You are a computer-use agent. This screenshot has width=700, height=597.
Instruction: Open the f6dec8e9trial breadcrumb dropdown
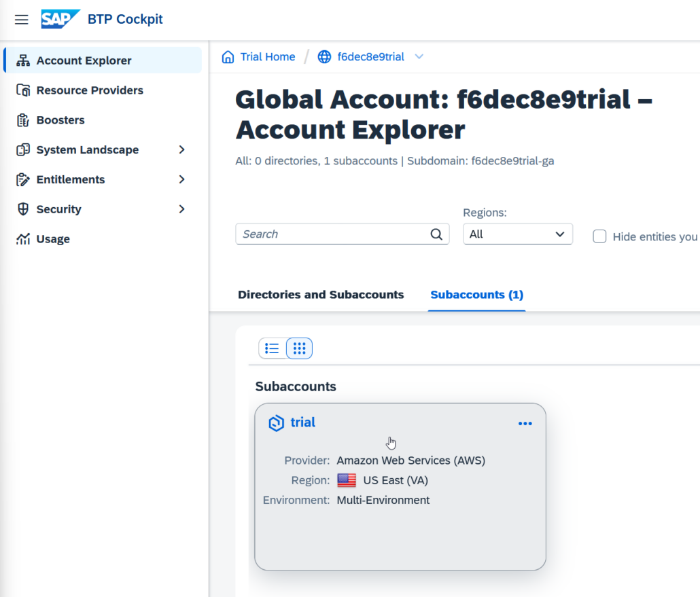[419, 56]
